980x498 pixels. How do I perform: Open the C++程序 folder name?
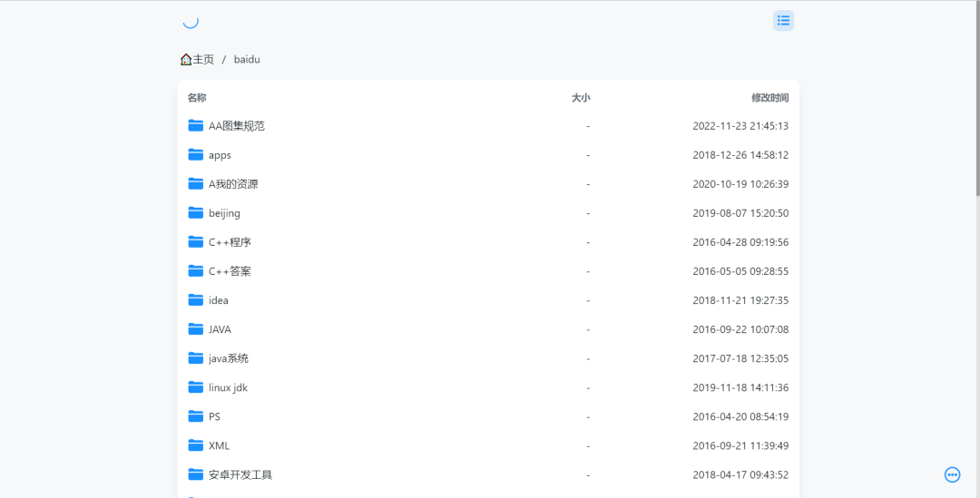[x=230, y=242]
